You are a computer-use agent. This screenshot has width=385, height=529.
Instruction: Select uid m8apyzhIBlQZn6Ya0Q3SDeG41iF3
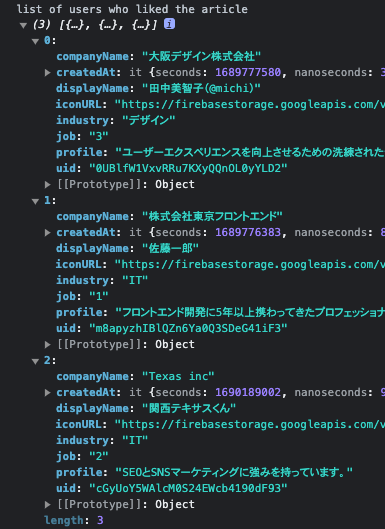click(x=188, y=328)
